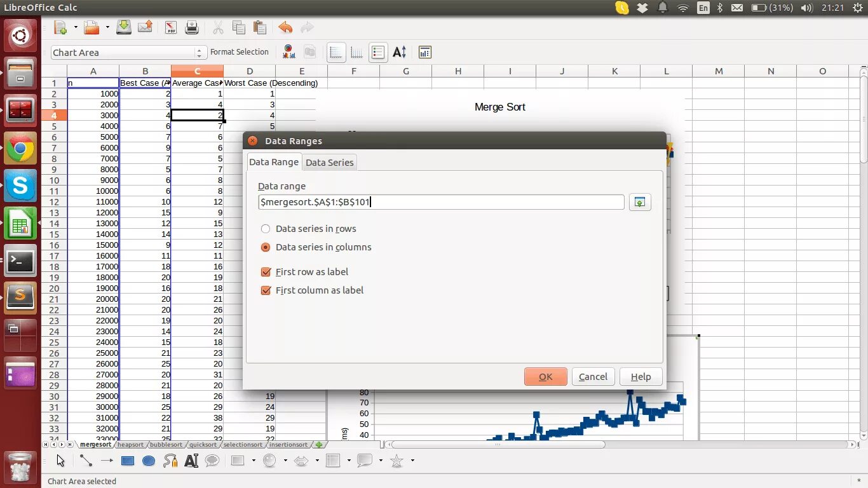Click the Open file folder icon
The height and width of the screenshot is (488, 868).
click(92, 27)
